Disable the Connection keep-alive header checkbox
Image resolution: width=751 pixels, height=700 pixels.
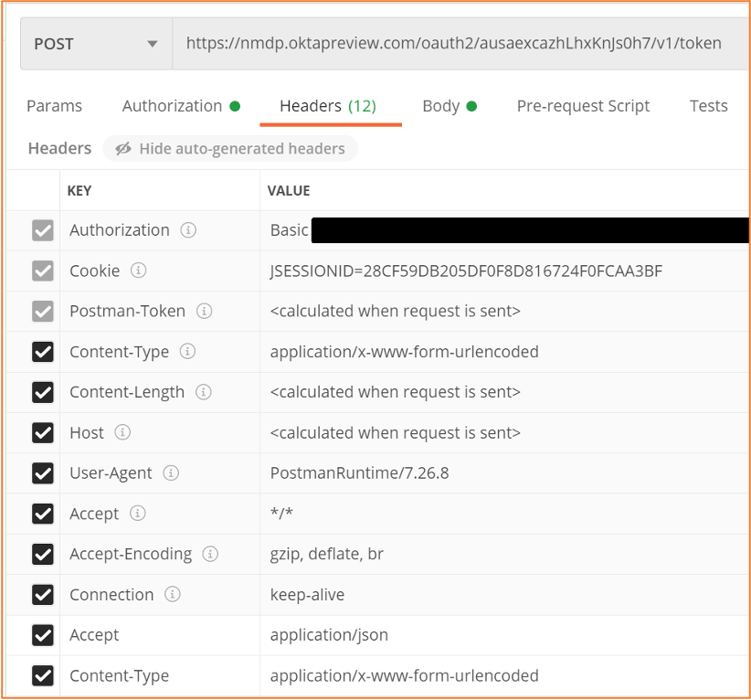pyautogui.click(x=43, y=594)
